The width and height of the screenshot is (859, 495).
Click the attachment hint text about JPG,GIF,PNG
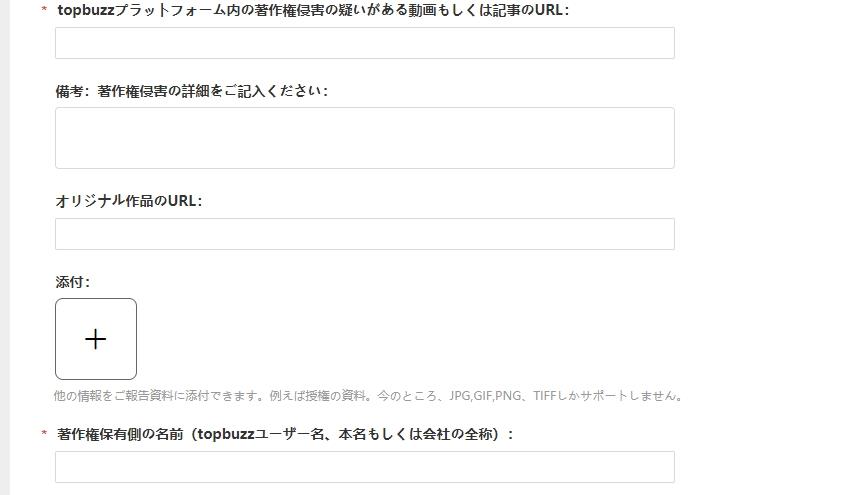[x=368, y=395]
